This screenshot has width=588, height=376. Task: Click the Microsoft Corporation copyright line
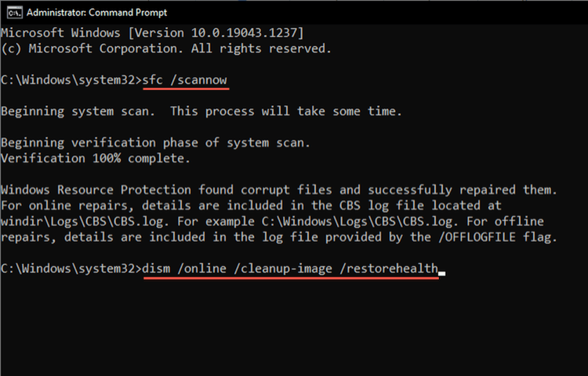165,48
